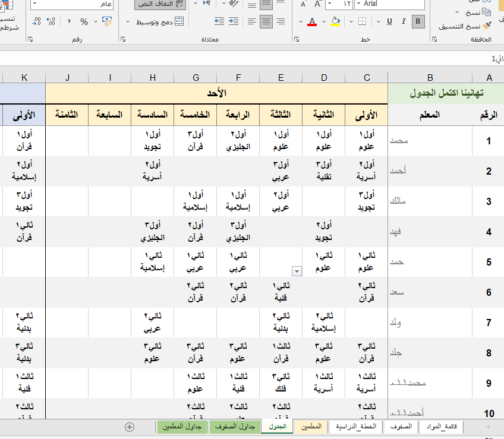Open the Alignment (محاذاة) group dialog launcher
Screen dimensions: 504x439
pyautogui.click(x=123, y=40)
